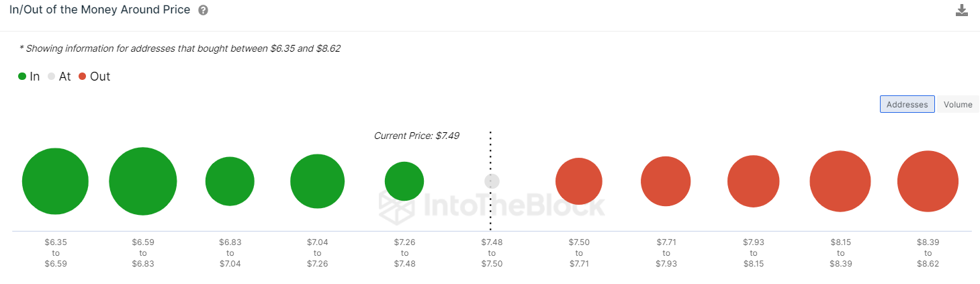The width and height of the screenshot is (980, 284).
Task: Click the download chart icon
Action: [962, 10]
